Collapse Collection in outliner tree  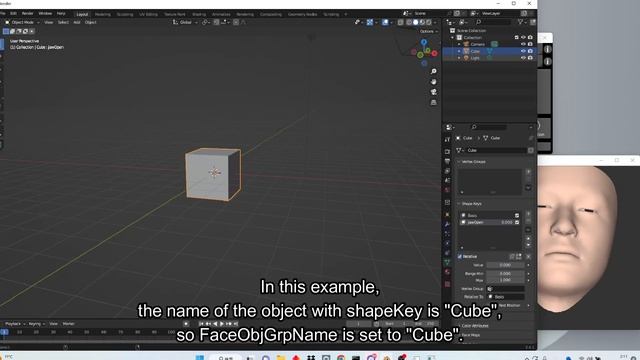point(453,38)
